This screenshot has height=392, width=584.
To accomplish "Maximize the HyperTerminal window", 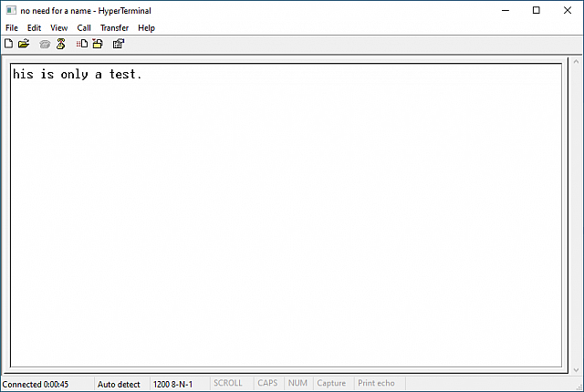I will 537,10.
